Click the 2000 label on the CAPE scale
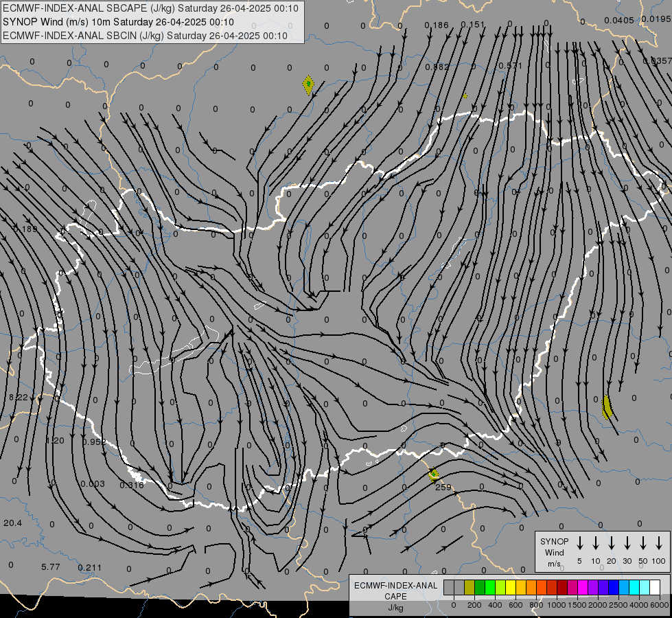Image resolution: width=672 pixels, height=618 pixels. [x=597, y=605]
